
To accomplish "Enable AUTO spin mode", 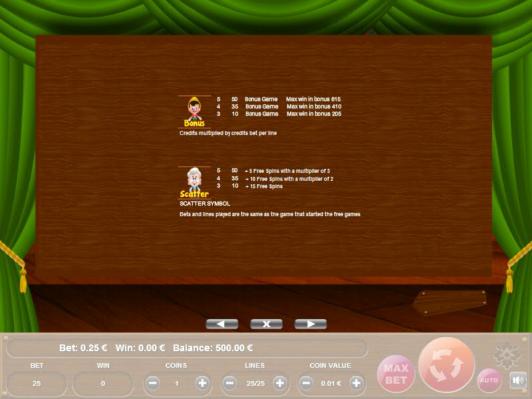I will coord(489,380).
